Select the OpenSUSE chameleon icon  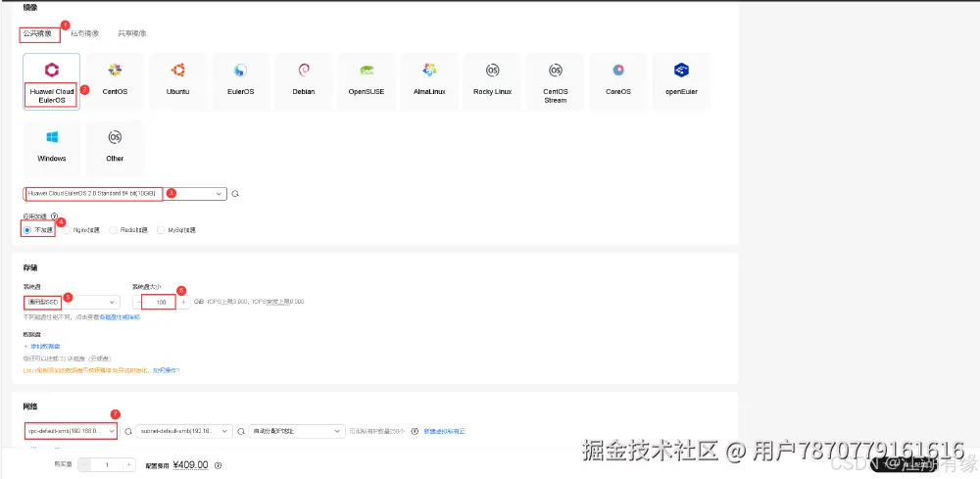pos(367,70)
